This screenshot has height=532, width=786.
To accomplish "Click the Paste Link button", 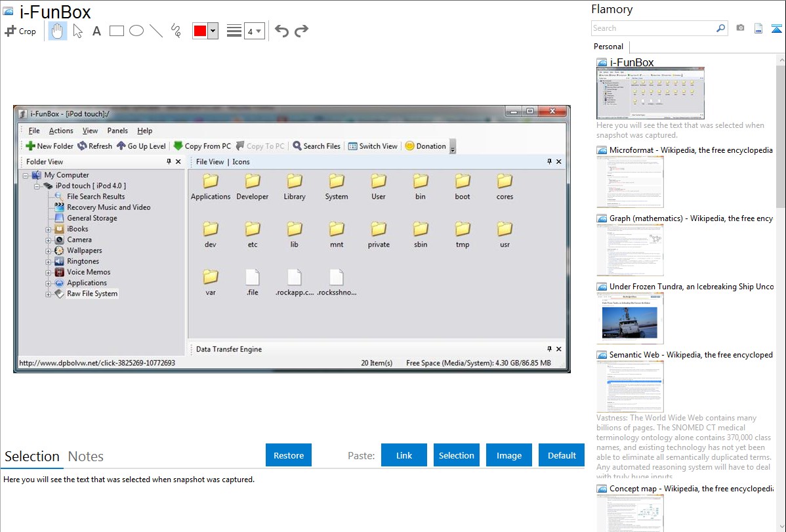I will [404, 455].
